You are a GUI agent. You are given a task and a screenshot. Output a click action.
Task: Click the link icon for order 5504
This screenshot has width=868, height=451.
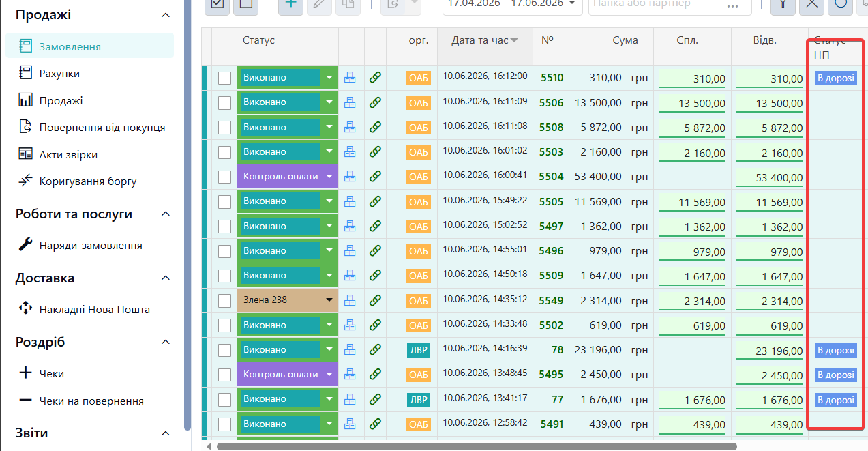coord(375,177)
